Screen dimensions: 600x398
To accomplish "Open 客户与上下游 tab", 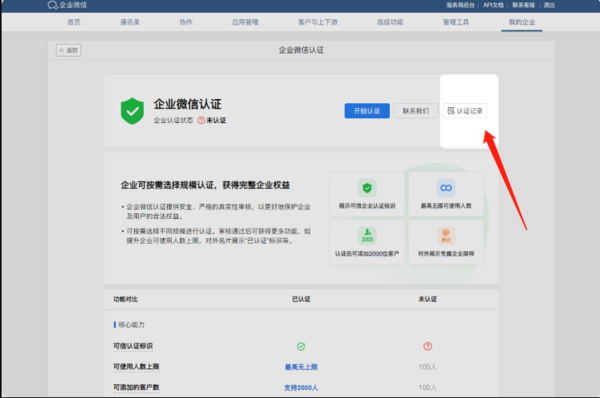I will coord(318,22).
